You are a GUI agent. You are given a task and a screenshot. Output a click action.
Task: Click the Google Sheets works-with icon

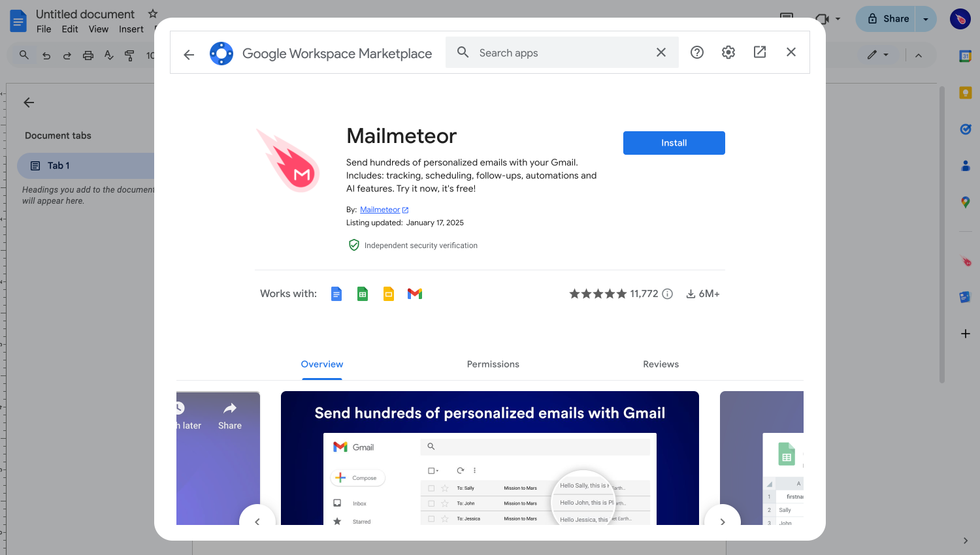(x=363, y=294)
